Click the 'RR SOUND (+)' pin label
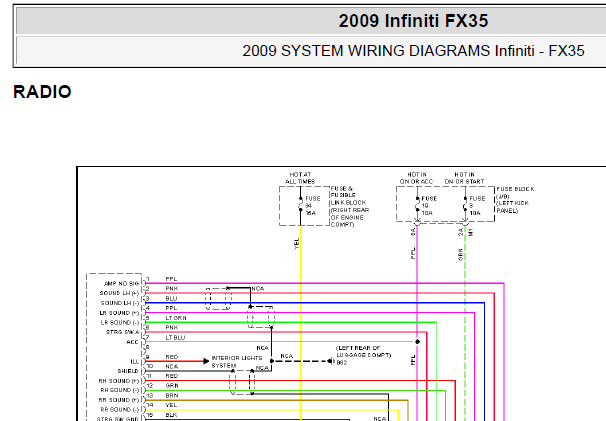606x421 pixels. pyautogui.click(x=119, y=400)
